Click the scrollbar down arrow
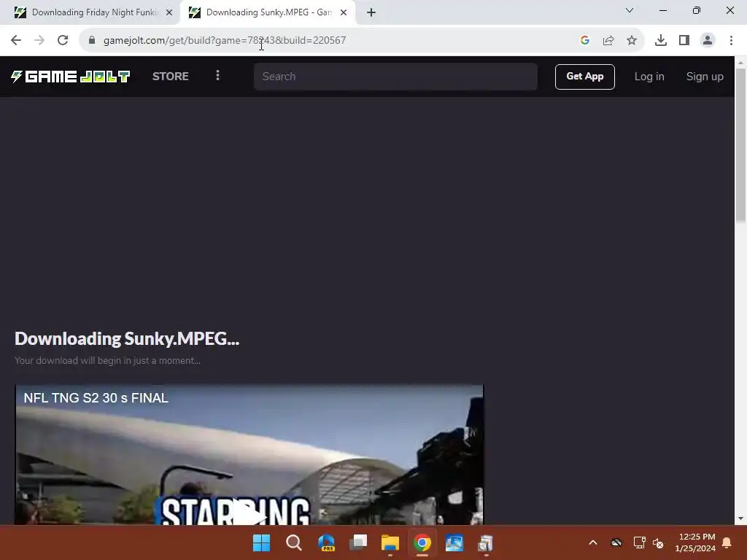The width and height of the screenshot is (747, 560). [x=741, y=518]
